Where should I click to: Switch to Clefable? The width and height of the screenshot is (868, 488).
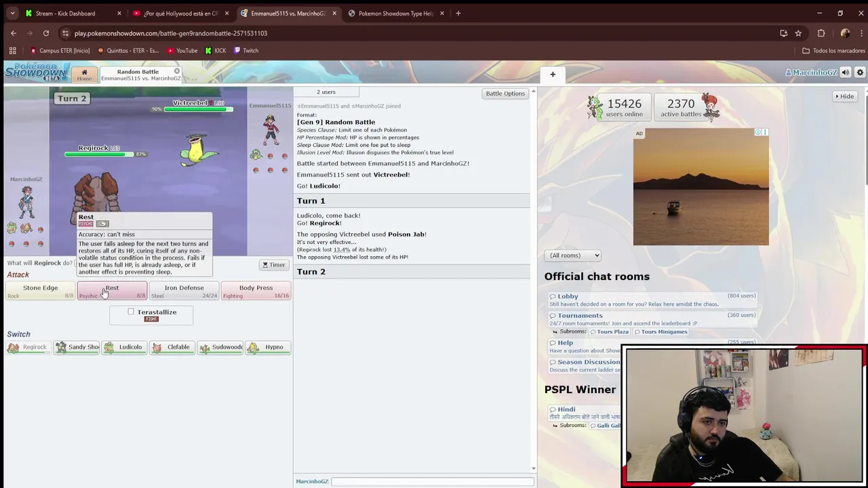[x=172, y=347]
